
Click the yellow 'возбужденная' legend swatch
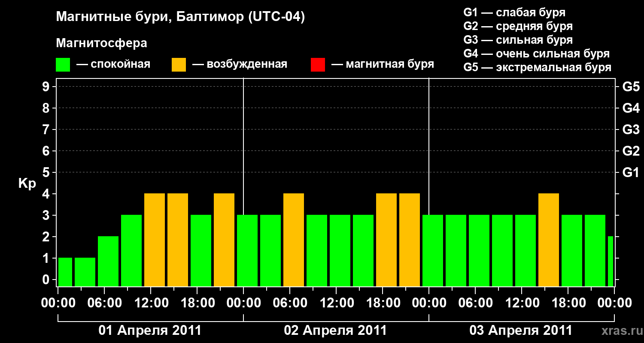coord(179,65)
